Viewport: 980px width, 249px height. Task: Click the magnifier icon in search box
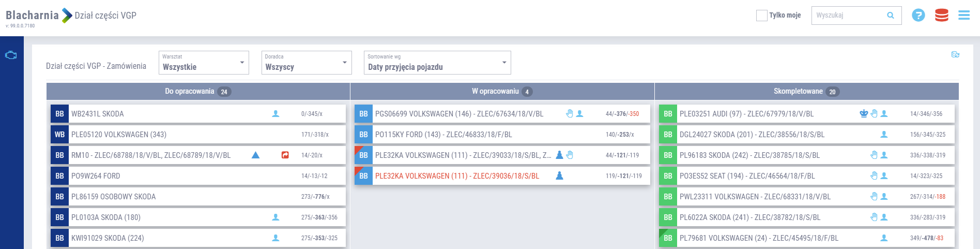click(891, 16)
